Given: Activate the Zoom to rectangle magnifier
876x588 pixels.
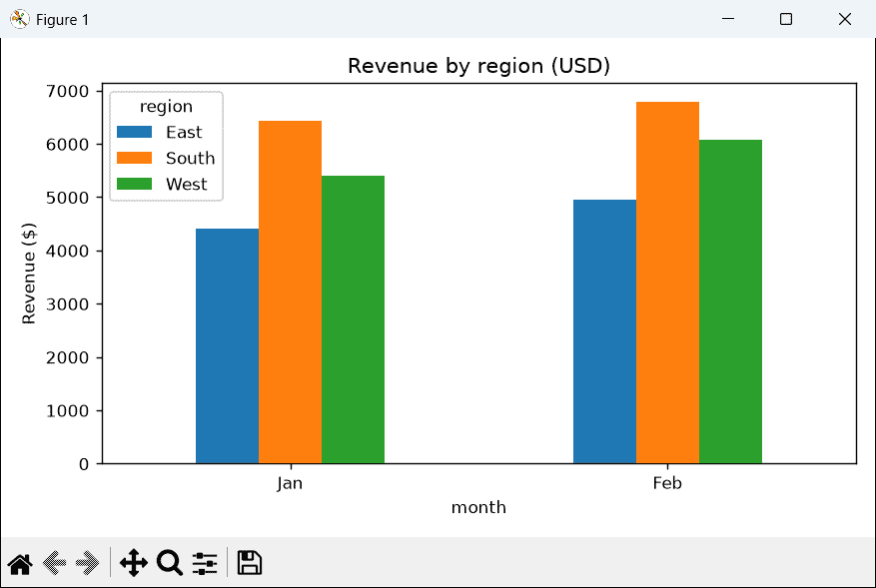Looking at the screenshot, I should [x=169, y=563].
